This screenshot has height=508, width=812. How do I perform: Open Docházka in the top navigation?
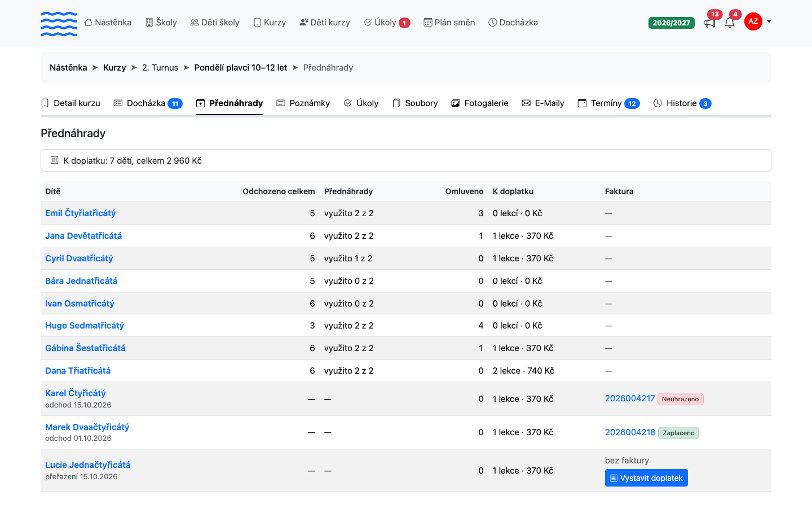[x=513, y=23]
